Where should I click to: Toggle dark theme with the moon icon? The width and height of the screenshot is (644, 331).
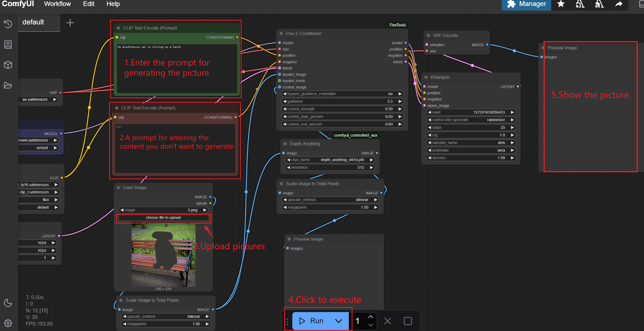[8, 303]
